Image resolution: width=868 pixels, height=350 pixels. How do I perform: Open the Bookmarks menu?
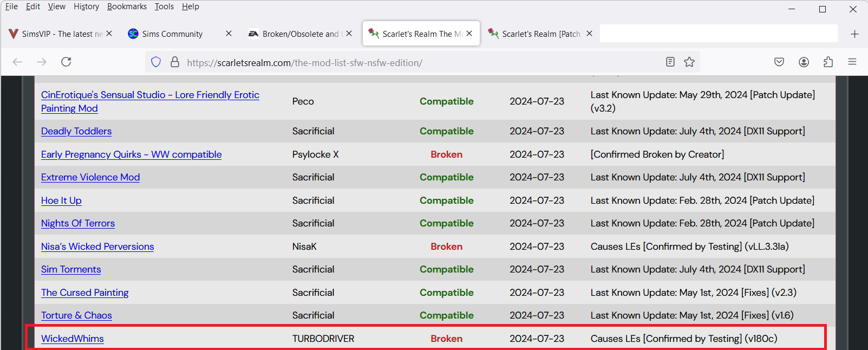coord(127,7)
